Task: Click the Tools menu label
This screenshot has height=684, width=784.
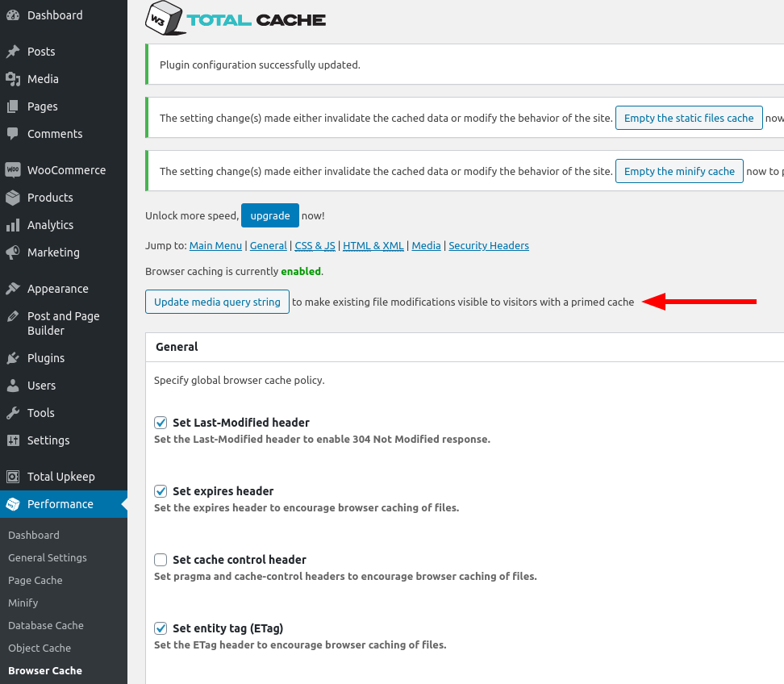Action: click(41, 413)
